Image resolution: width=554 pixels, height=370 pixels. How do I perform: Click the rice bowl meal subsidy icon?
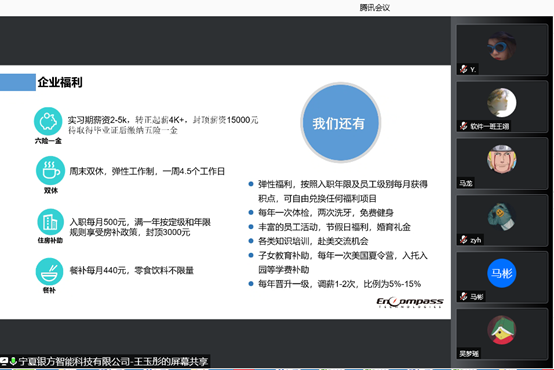[x=49, y=271]
